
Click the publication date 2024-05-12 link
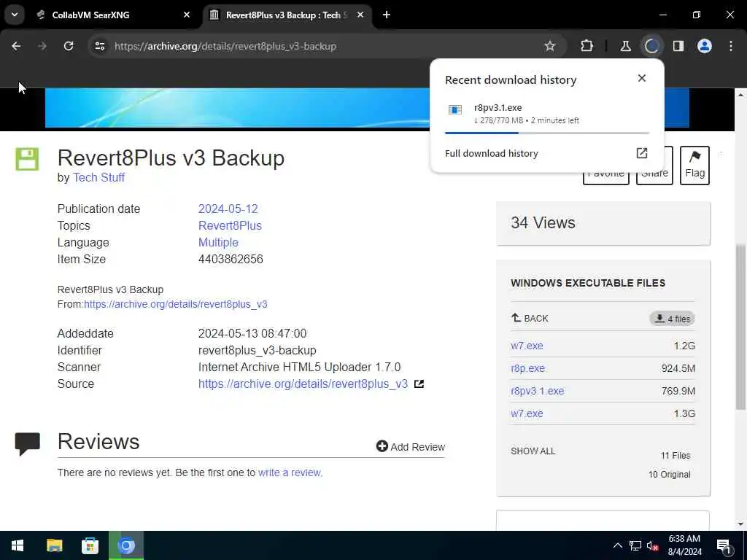pyautogui.click(x=228, y=209)
